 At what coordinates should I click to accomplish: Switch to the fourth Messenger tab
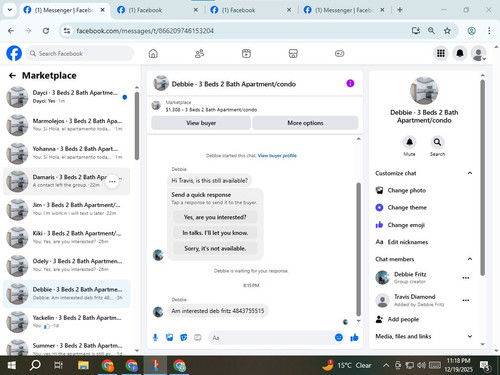pos(344,10)
